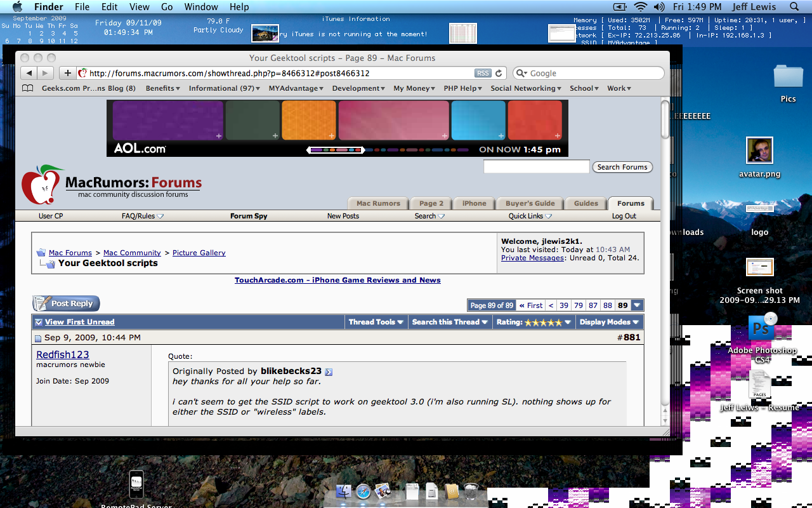Open Safari from the Dock
The image size is (812, 508).
pos(363,491)
